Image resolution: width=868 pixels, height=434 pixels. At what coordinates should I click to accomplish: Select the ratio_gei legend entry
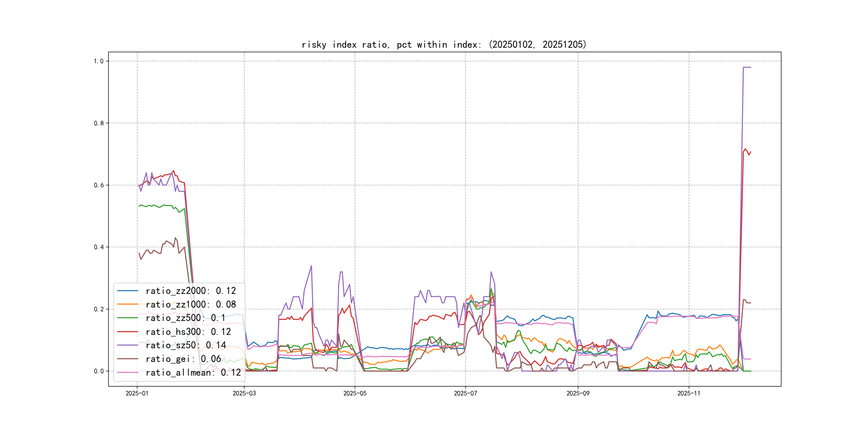pyautogui.click(x=183, y=359)
